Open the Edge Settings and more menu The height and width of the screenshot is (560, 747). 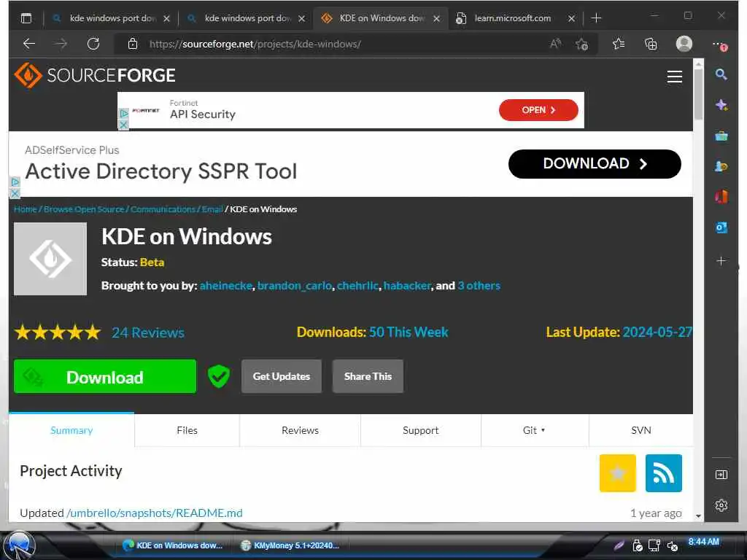pos(719,44)
